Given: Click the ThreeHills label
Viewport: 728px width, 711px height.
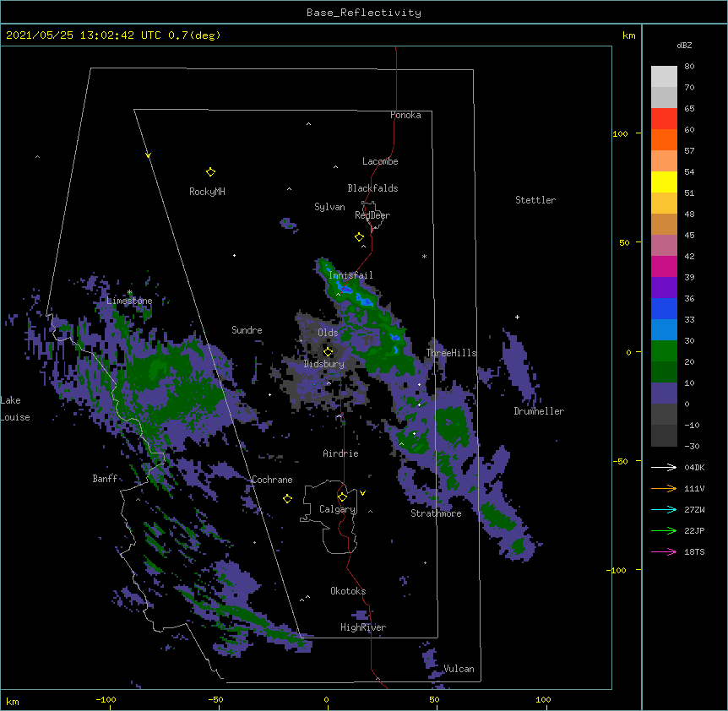Looking at the screenshot, I should pos(451,353).
